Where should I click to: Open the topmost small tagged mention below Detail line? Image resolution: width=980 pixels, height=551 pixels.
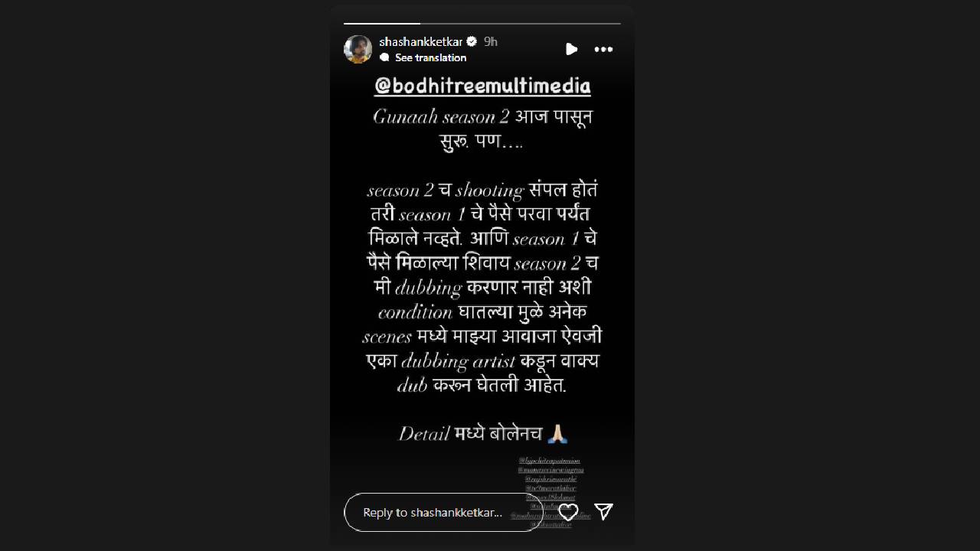pyautogui.click(x=550, y=461)
